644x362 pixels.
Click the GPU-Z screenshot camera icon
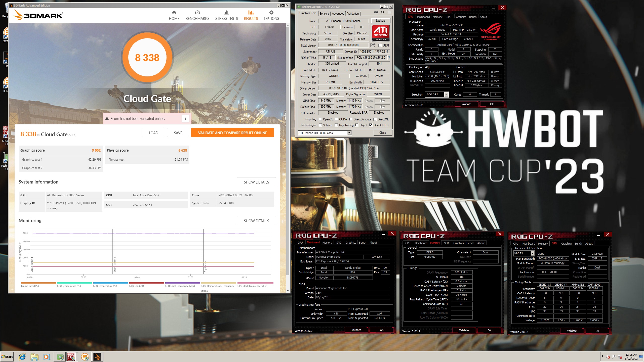(x=376, y=12)
